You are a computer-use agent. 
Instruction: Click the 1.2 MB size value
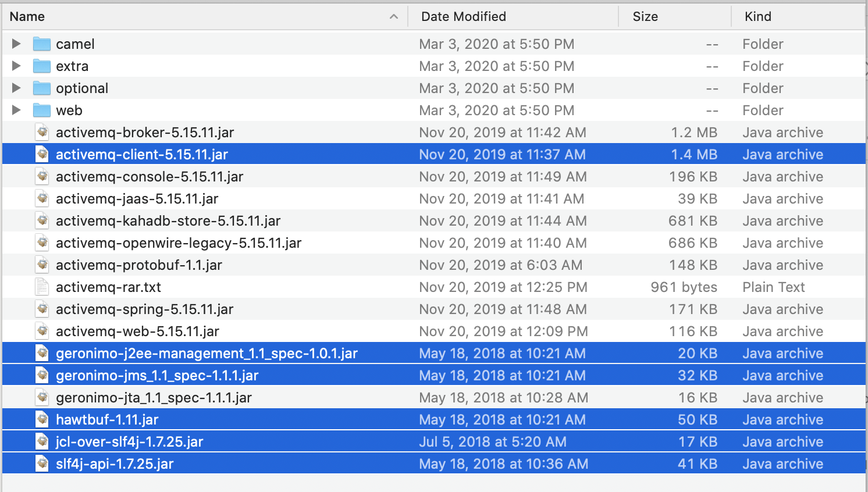[694, 133]
